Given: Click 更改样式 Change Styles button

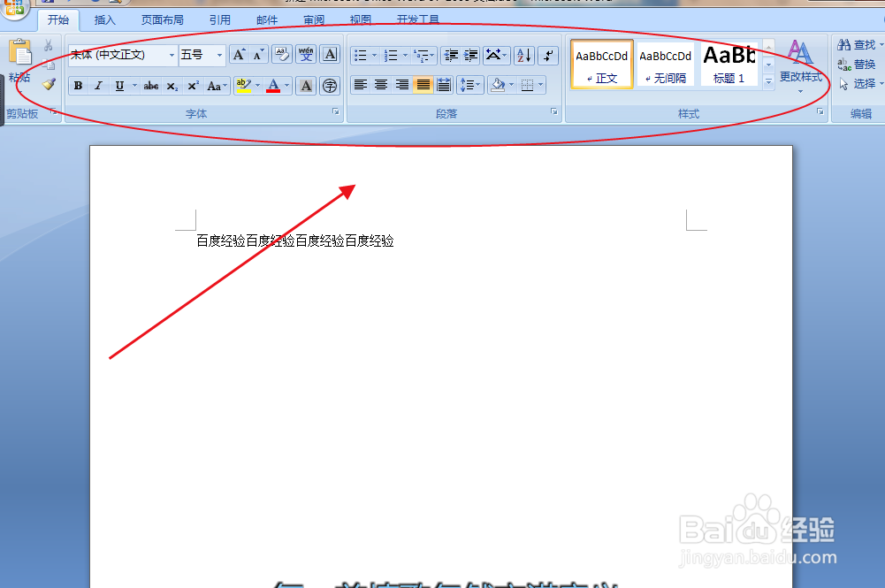Looking at the screenshot, I should click(x=801, y=66).
